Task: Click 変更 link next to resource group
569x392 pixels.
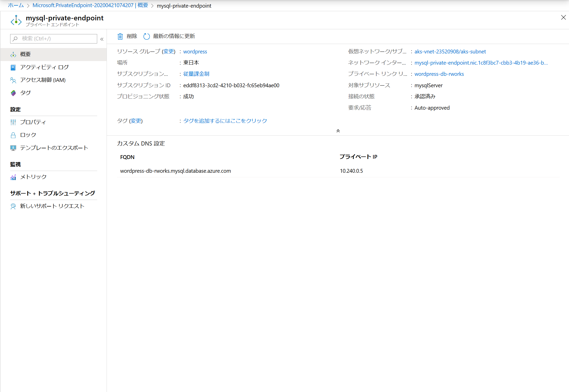Action: click(x=169, y=51)
